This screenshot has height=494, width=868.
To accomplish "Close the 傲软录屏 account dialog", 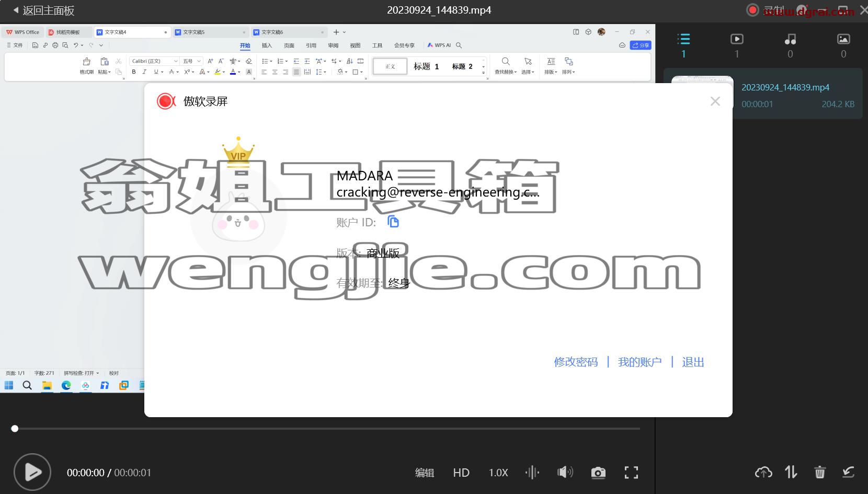I will point(715,101).
